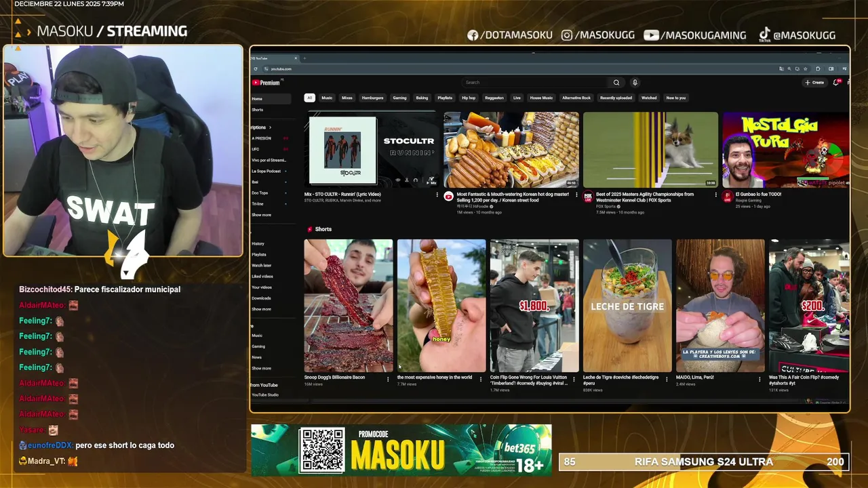The width and height of the screenshot is (868, 488).
Task: Expand library list with Show more under Downloads
Action: pyautogui.click(x=262, y=309)
